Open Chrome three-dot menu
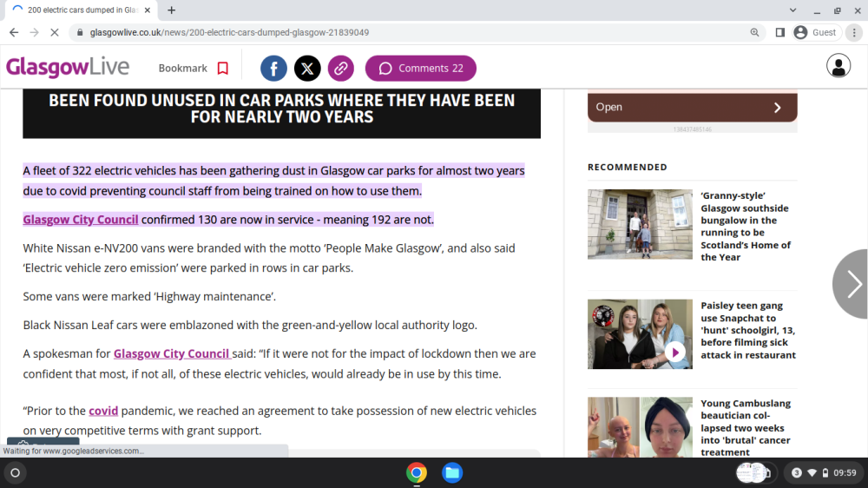Image resolution: width=868 pixels, height=488 pixels. [x=854, y=32]
